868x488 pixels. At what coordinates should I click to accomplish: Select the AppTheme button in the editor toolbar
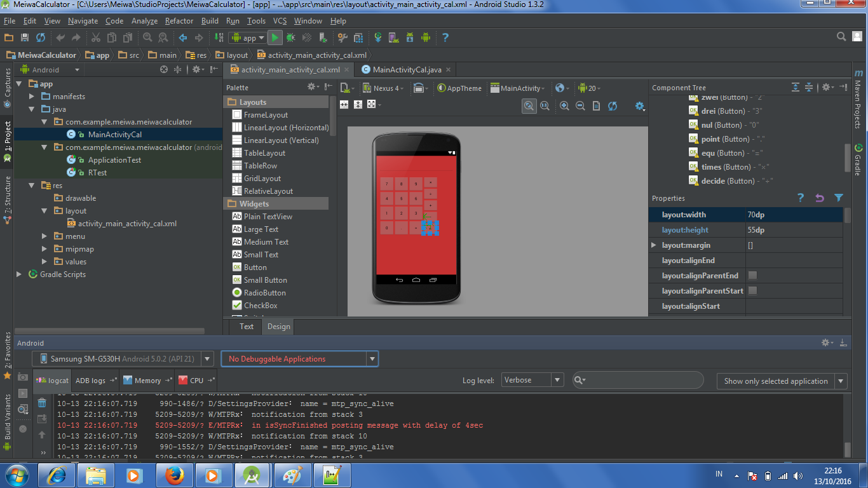459,88
